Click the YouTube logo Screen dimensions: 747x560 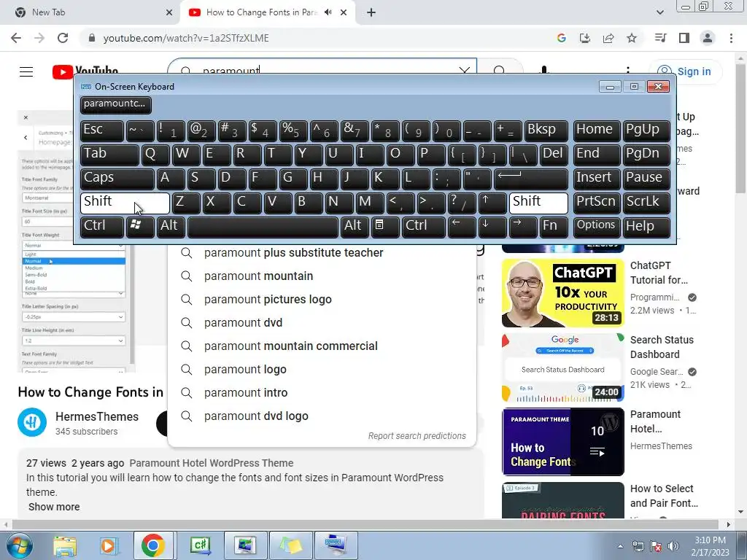click(x=85, y=71)
